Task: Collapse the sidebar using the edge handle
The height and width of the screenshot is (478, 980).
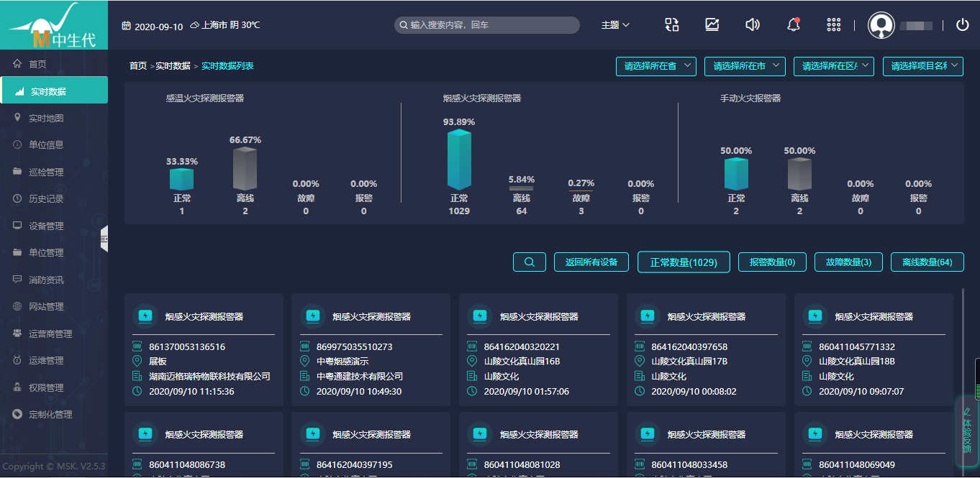Action: pyautogui.click(x=104, y=238)
